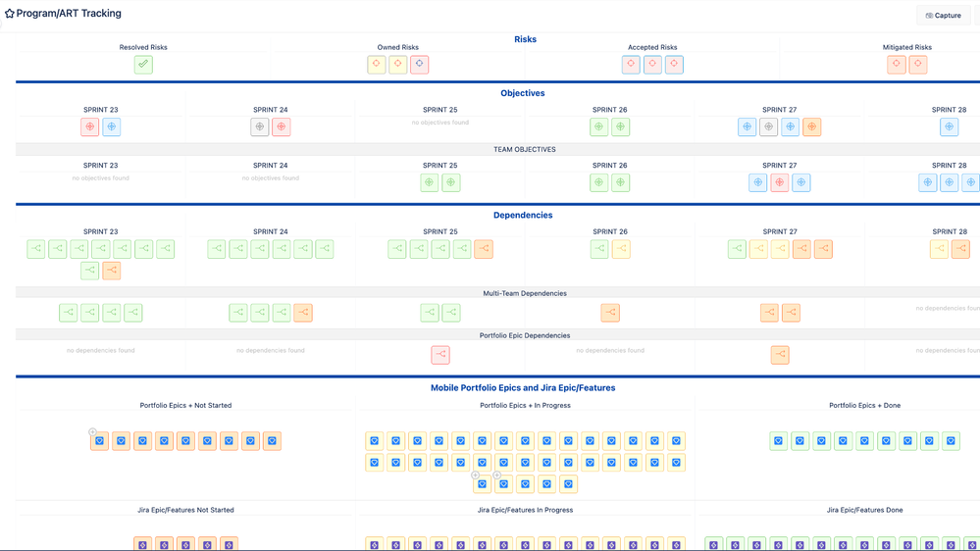Open the orange dependency in Dependencies Sprint 25
Screen dimensions: 980x551
point(483,249)
